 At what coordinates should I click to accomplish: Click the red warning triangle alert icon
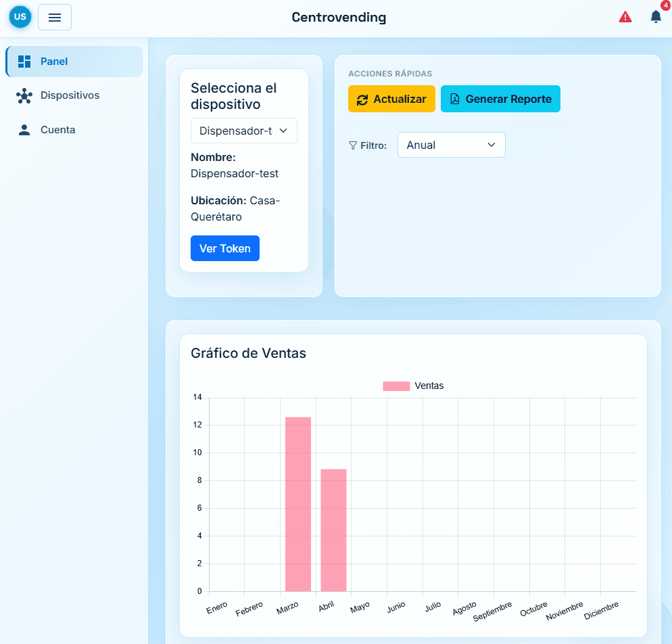click(625, 17)
